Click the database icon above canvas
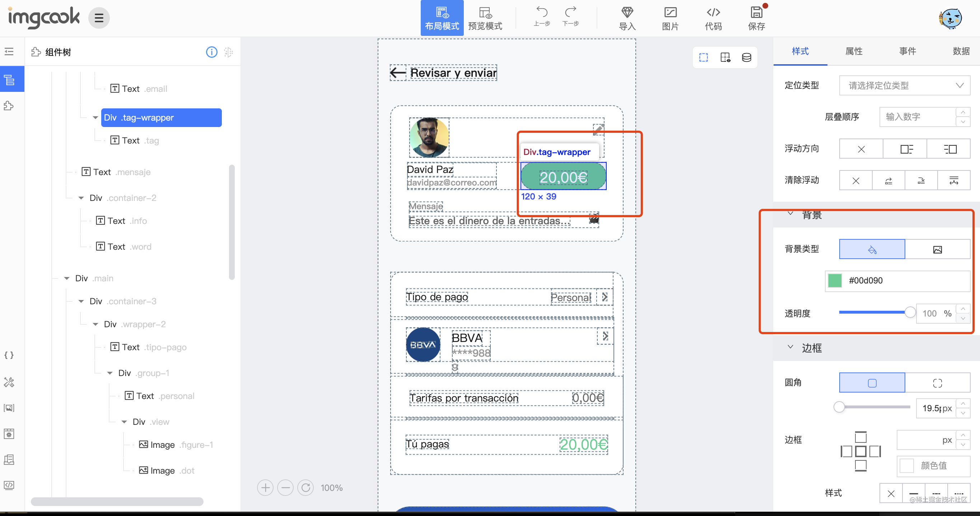 (x=746, y=57)
